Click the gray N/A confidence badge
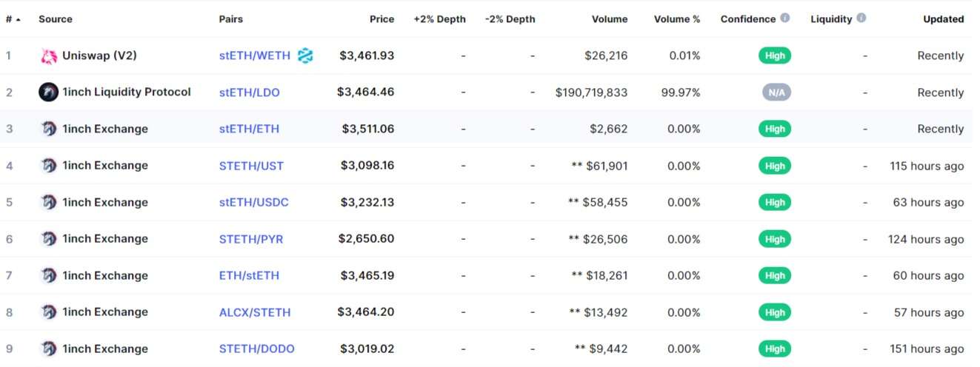The image size is (980, 367). coord(775,92)
